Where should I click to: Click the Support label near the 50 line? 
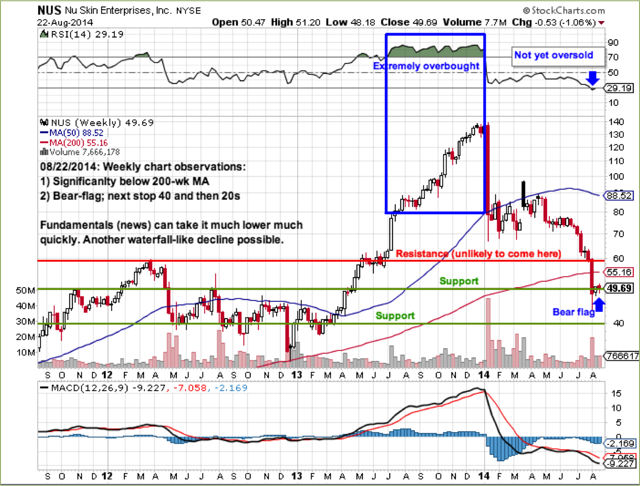point(459,281)
